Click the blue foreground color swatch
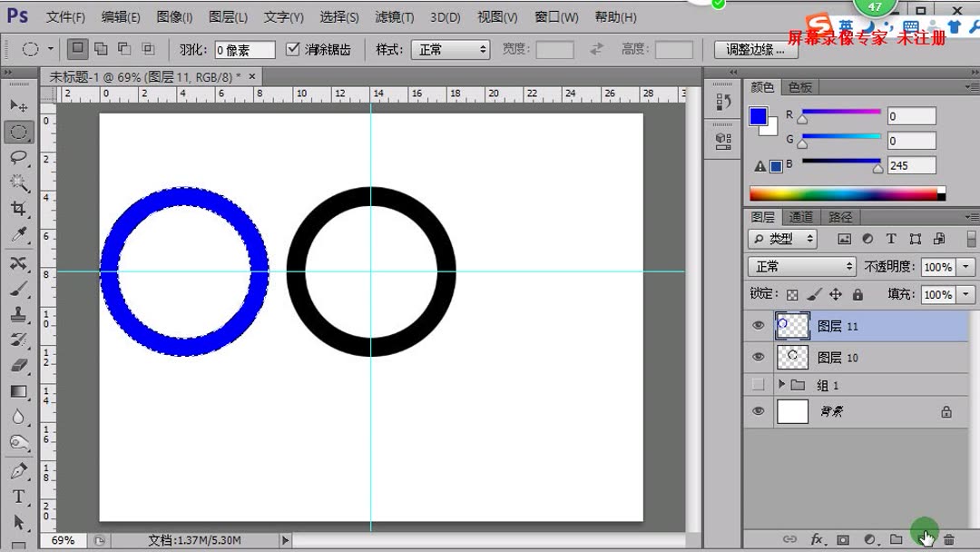The image size is (980, 552). [759, 116]
